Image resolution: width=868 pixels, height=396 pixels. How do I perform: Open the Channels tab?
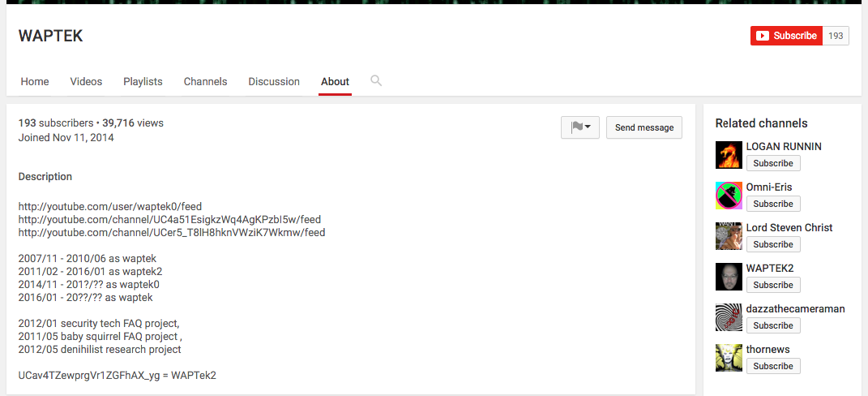[205, 81]
